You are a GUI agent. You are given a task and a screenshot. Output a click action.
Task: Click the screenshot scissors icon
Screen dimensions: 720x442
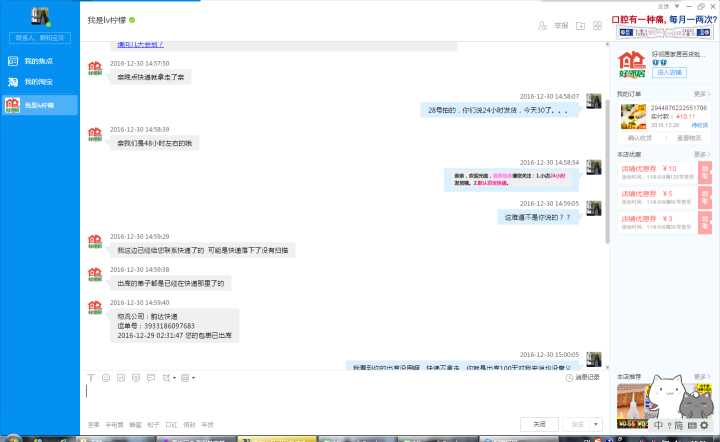coord(166,378)
